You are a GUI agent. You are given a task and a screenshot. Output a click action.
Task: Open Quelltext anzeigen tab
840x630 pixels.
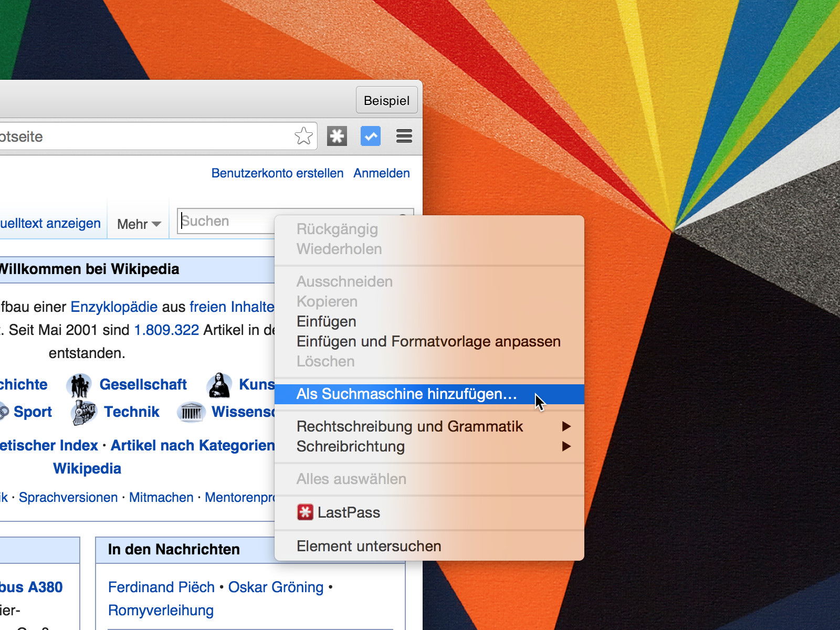(50, 223)
